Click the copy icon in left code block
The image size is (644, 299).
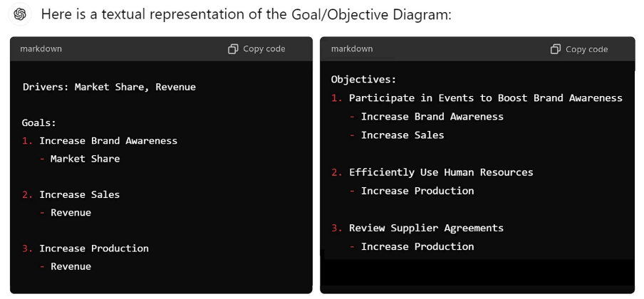tap(233, 49)
